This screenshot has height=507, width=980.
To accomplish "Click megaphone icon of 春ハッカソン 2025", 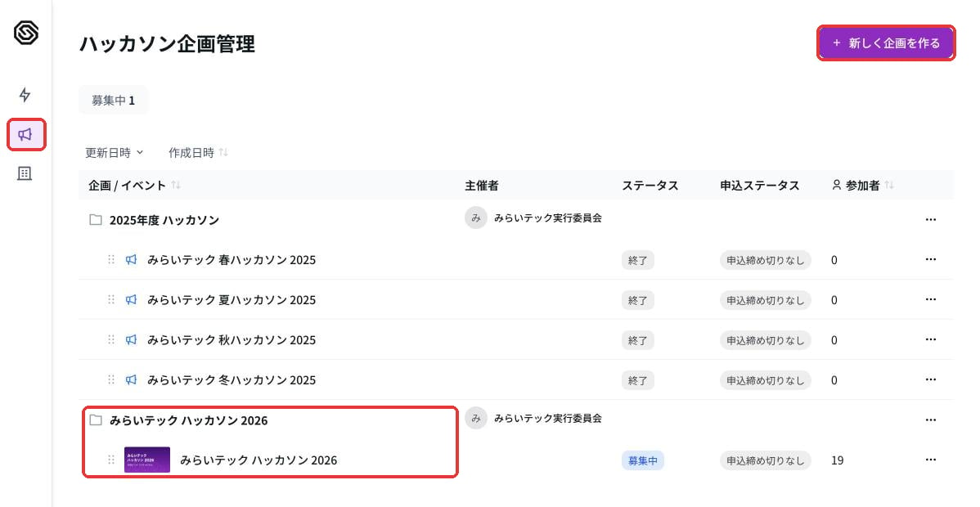I will coord(131,259).
